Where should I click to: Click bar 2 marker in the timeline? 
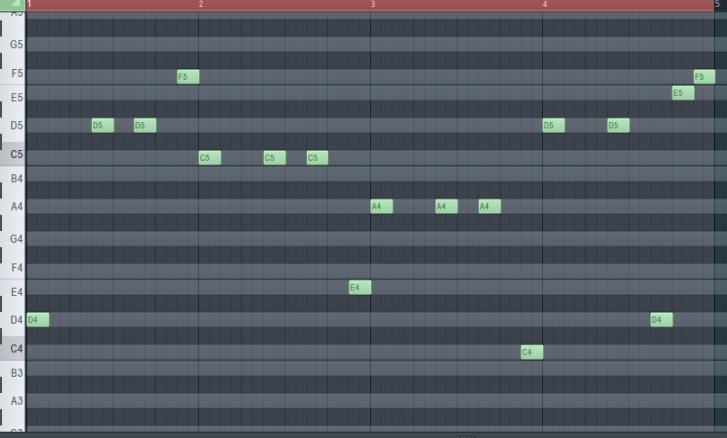click(201, 4)
